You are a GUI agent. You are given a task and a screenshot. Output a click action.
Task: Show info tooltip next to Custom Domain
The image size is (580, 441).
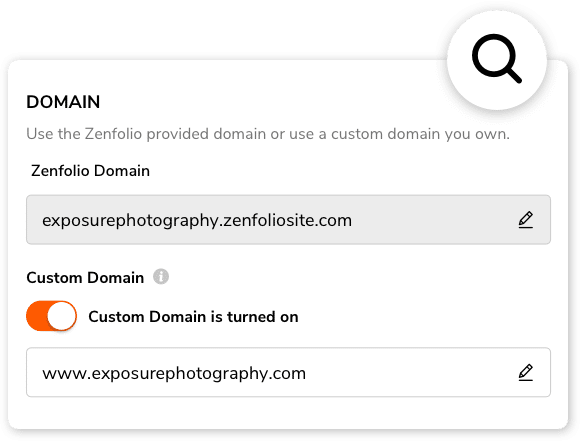[161, 276]
